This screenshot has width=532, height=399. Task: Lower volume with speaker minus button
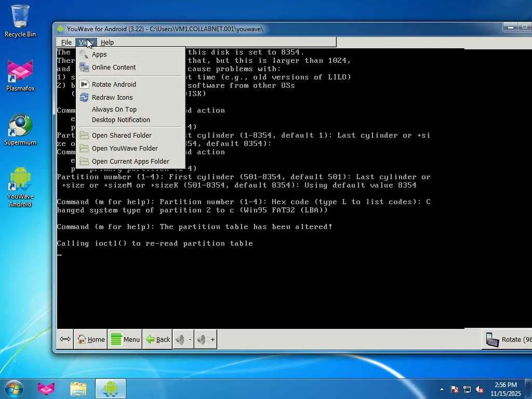click(x=183, y=339)
